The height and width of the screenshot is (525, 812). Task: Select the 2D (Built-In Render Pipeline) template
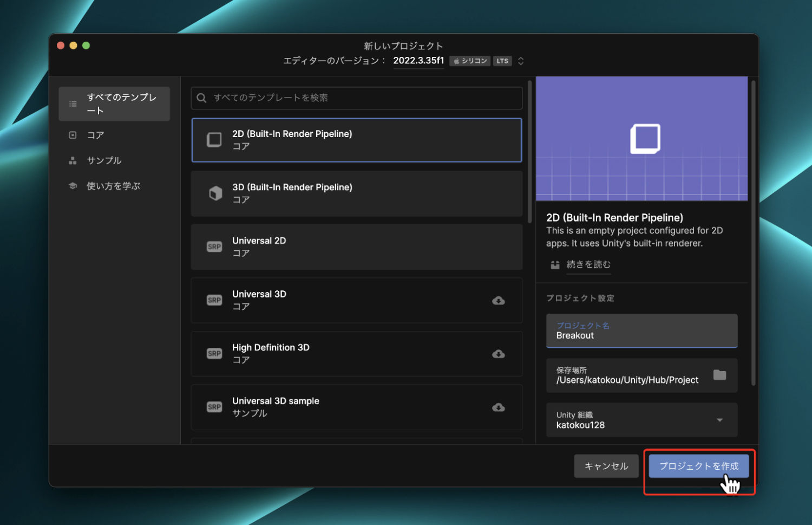(357, 140)
